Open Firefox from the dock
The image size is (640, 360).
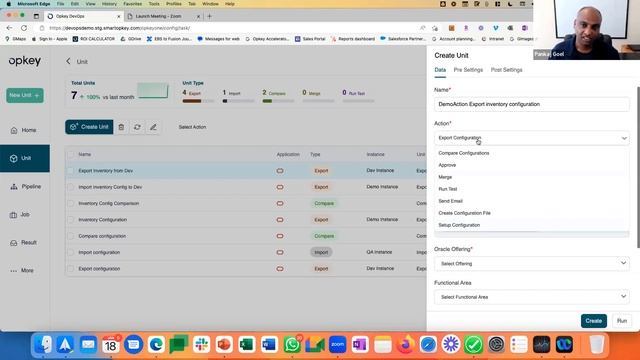tap(405, 344)
